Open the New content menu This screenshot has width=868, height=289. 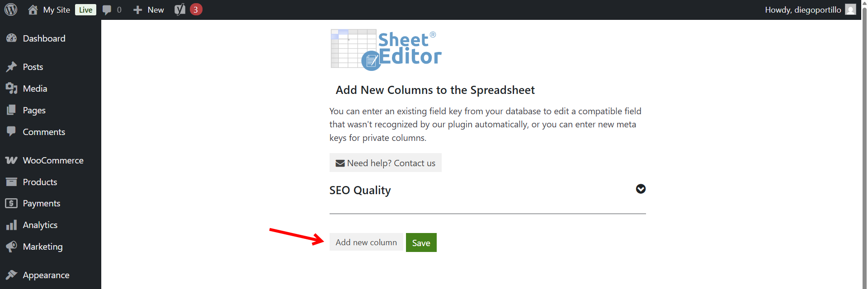pos(149,10)
